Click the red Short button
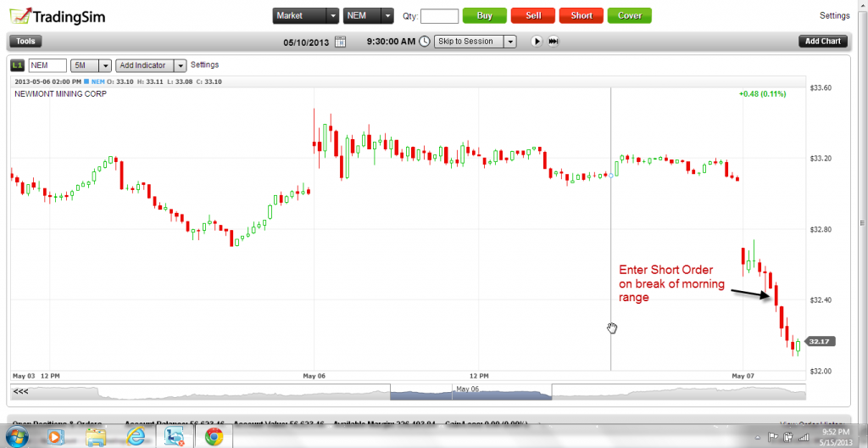This screenshot has height=448, width=868. click(x=581, y=15)
